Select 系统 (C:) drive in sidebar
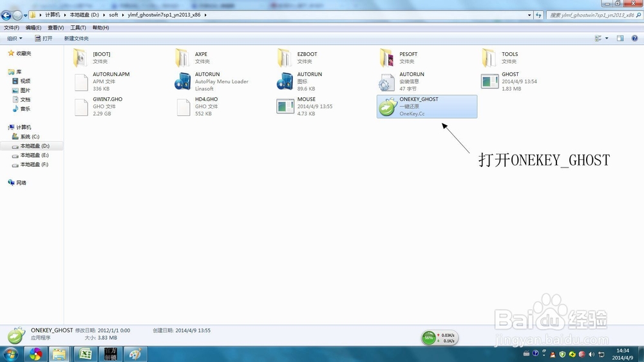 click(x=26, y=137)
